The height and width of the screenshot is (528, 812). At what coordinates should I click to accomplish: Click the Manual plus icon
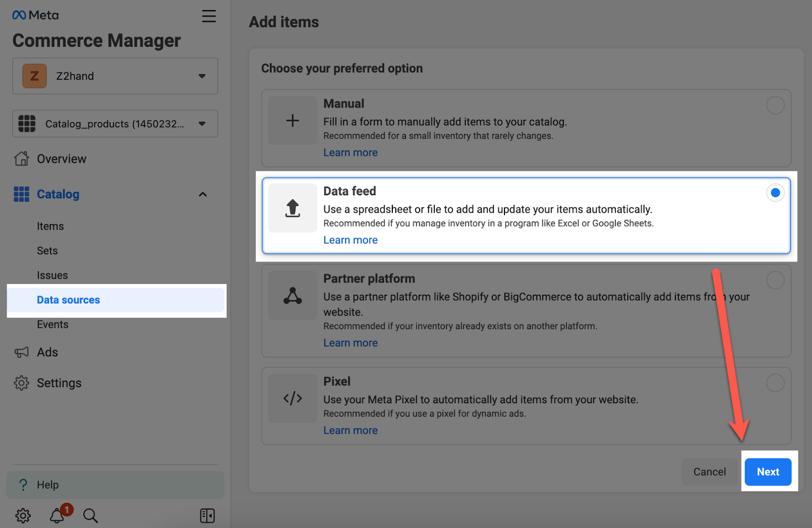coord(292,121)
